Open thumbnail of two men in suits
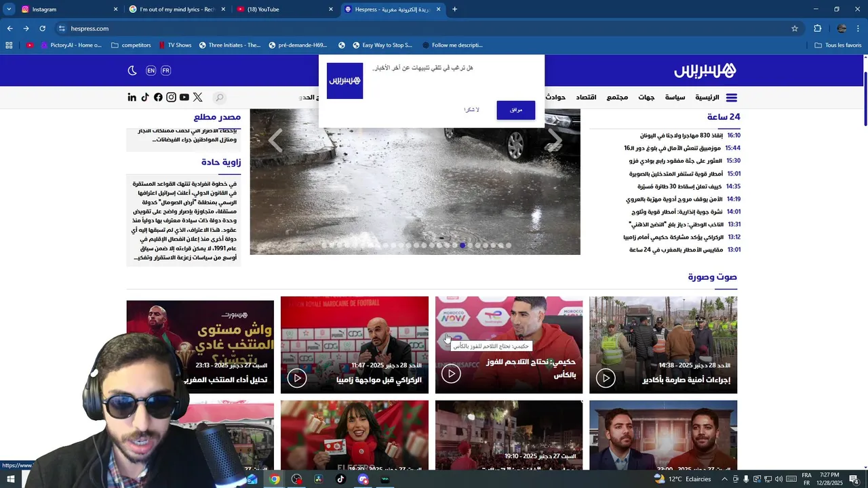This screenshot has height=488, width=868. coord(663,435)
